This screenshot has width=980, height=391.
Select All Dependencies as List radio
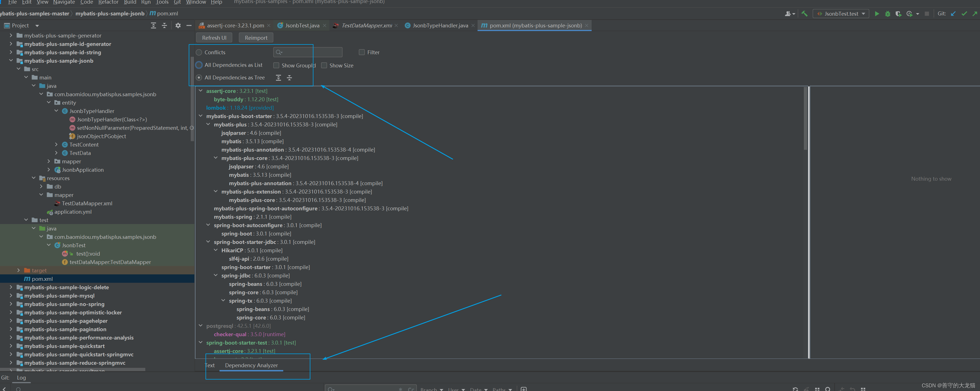199,65
